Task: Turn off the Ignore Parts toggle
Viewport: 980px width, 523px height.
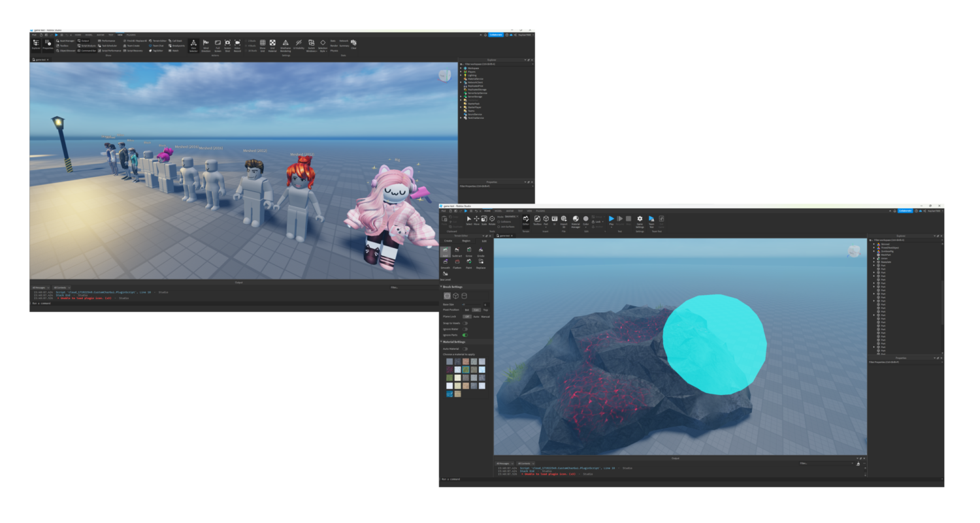Action: (x=465, y=334)
